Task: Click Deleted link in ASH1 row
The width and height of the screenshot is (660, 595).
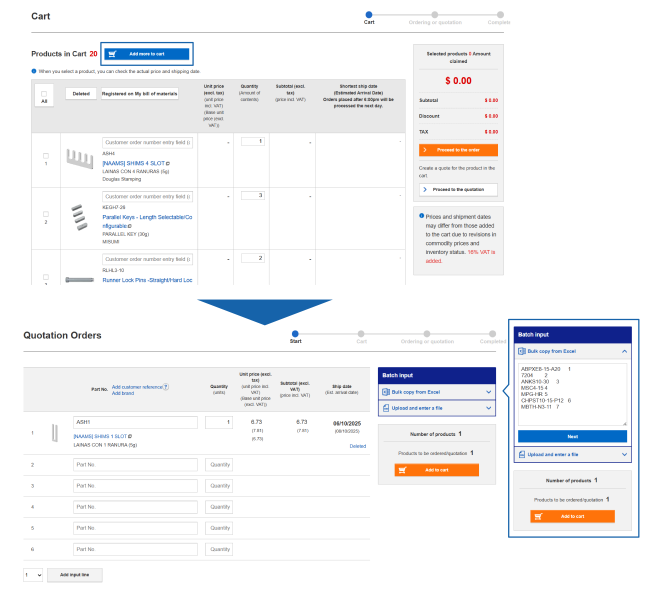Action: click(x=357, y=446)
